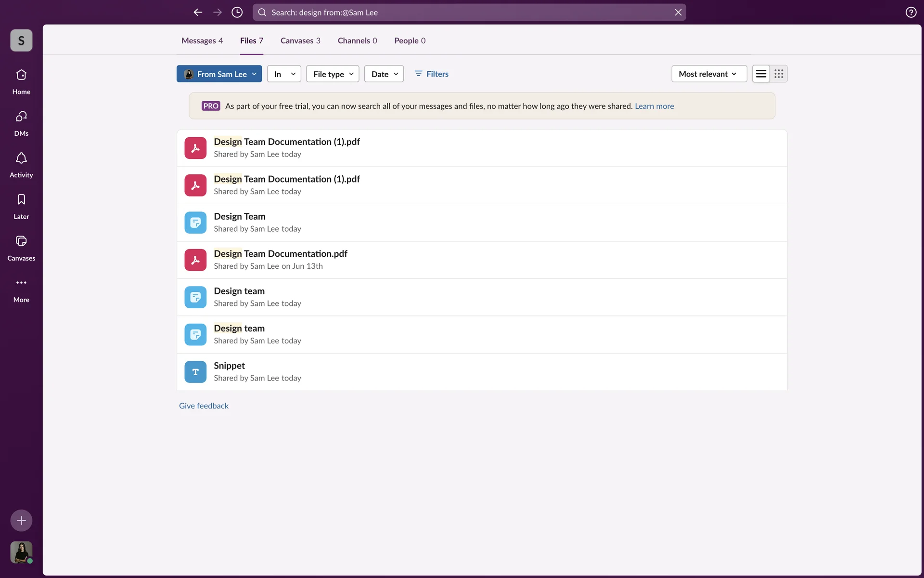
Task: Open the search history clock icon
Action: (x=237, y=12)
